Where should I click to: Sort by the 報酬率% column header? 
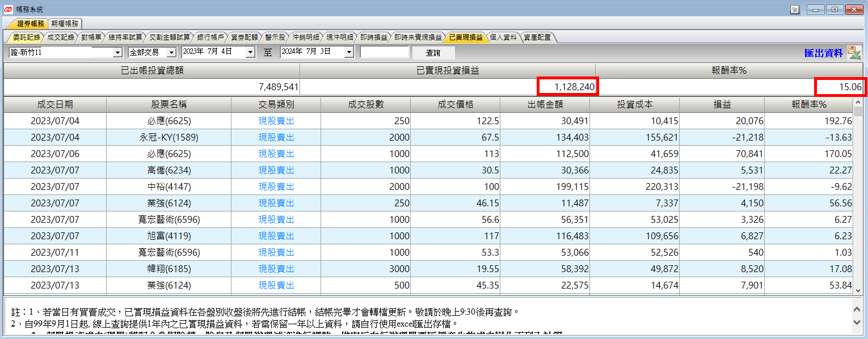[809, 104]
